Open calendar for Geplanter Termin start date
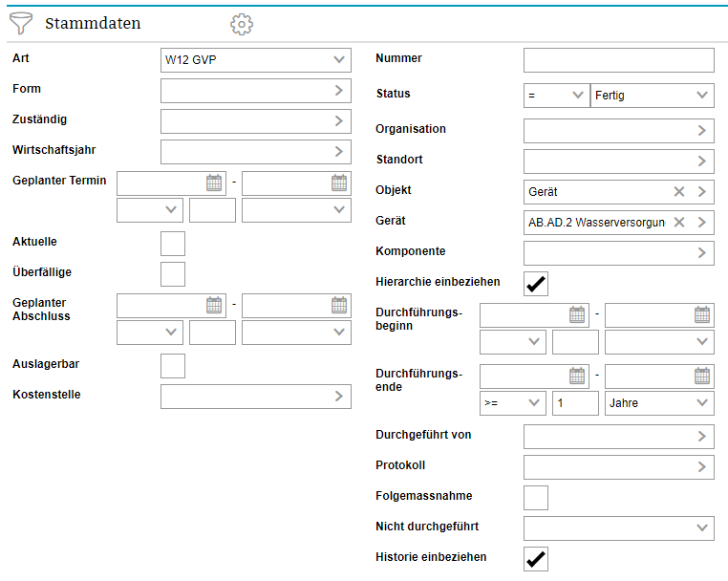Screen dimensions: 728x581 pos(214,183)
